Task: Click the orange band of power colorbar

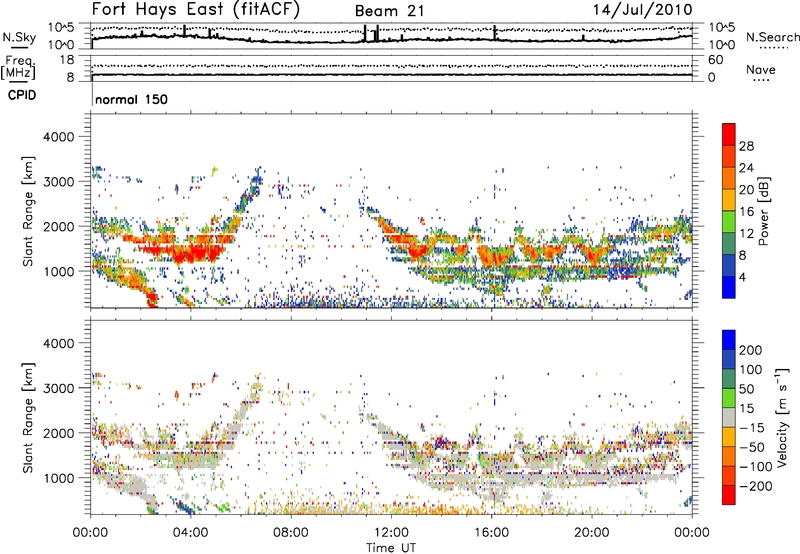Action: (x=729, y=178)
